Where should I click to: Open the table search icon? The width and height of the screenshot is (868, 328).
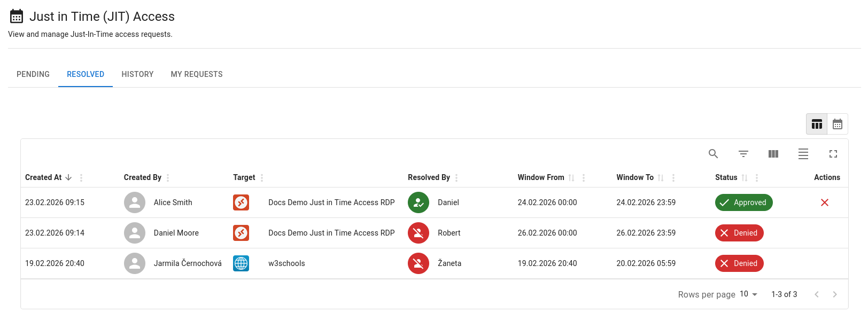713,154
